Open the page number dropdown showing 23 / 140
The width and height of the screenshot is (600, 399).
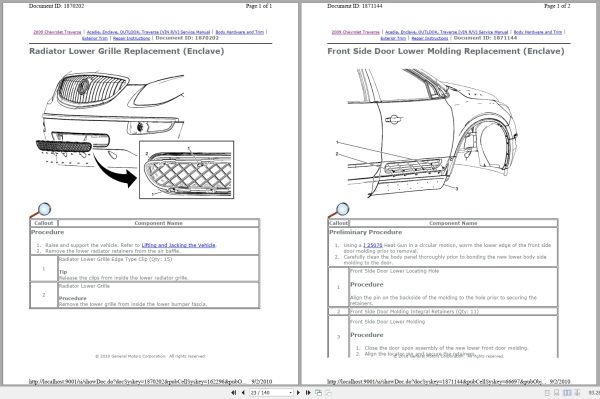[x=290, y=393]
